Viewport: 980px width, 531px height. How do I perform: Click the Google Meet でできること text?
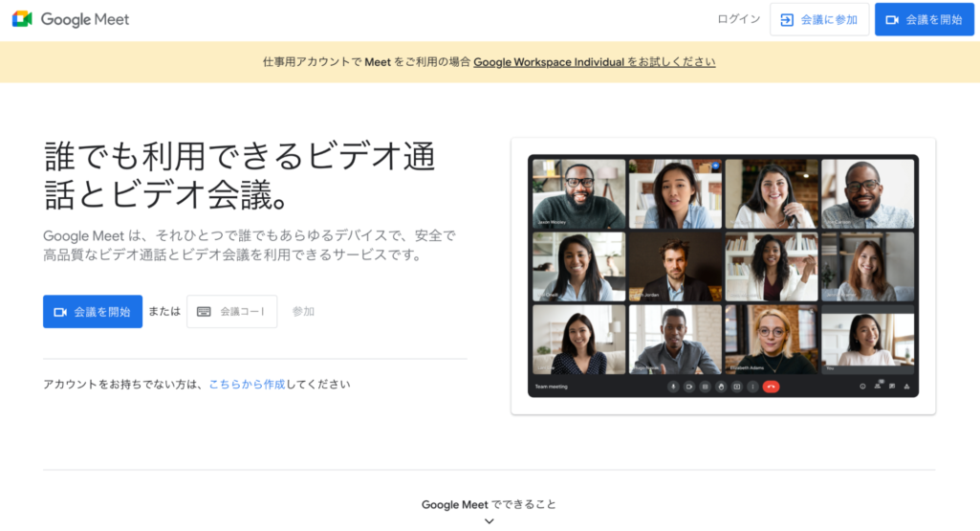click(x=489, y=505)
